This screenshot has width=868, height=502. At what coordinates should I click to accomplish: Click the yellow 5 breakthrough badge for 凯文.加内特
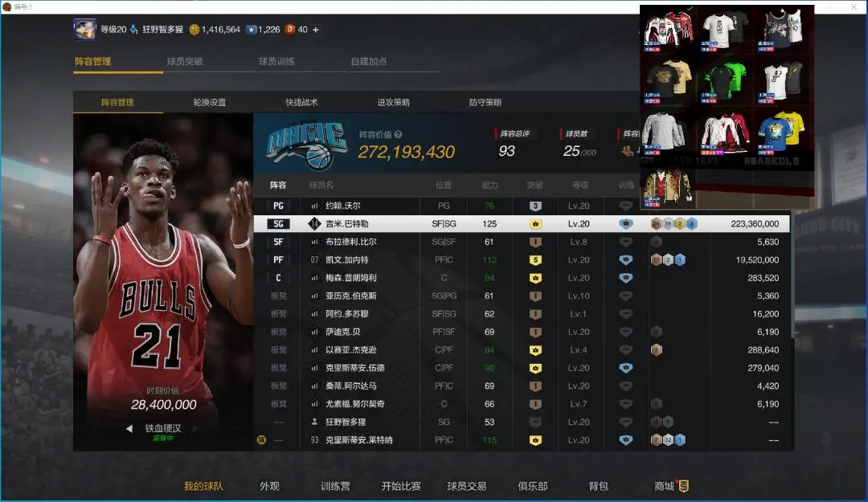(x=535, y=260)
